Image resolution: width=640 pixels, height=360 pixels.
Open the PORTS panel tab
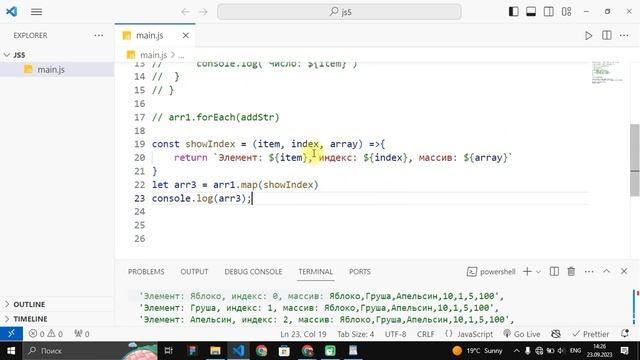(x=360, y=272)
